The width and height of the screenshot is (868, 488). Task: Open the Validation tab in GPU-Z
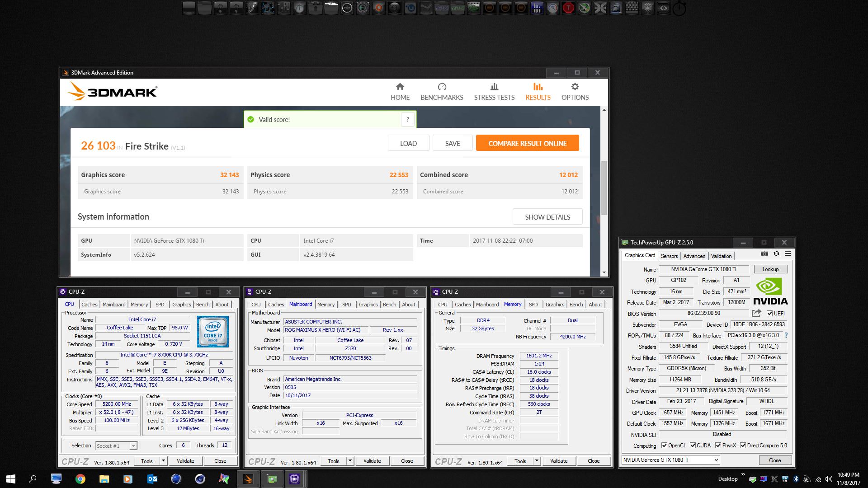pyautogui.click(x=721, y=256)
